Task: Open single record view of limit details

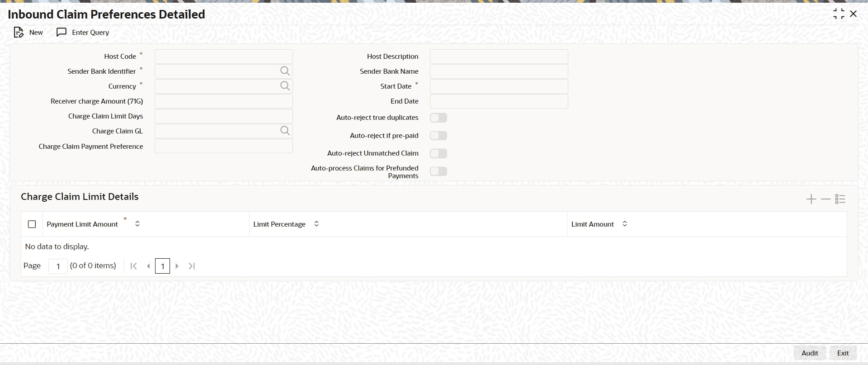Action: pos(840,199)
